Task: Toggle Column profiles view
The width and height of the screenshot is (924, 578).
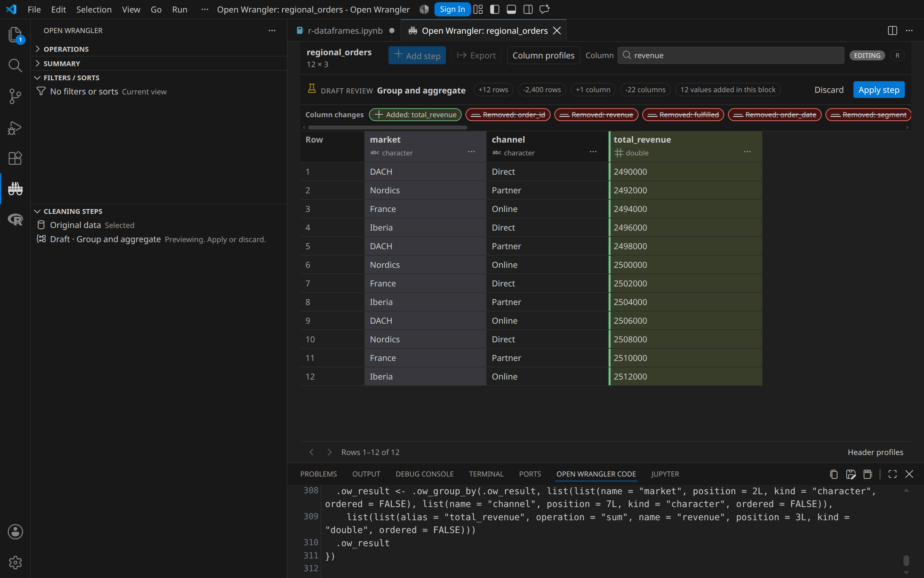Action: pos(543,56)
